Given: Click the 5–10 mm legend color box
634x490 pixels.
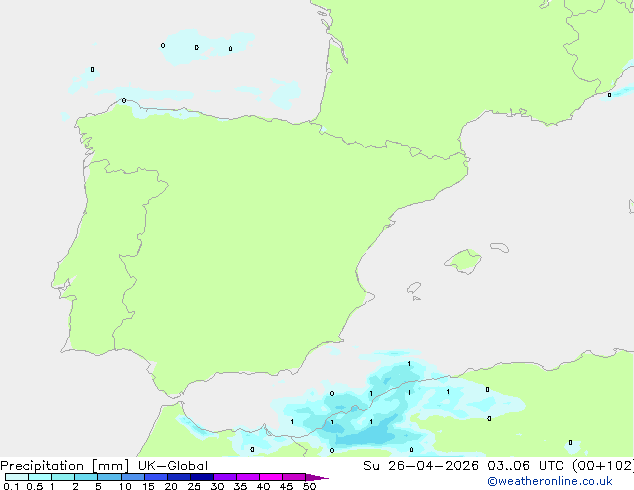Looking at the screenshot, I should pyautogui.click(x=109, y=477).
